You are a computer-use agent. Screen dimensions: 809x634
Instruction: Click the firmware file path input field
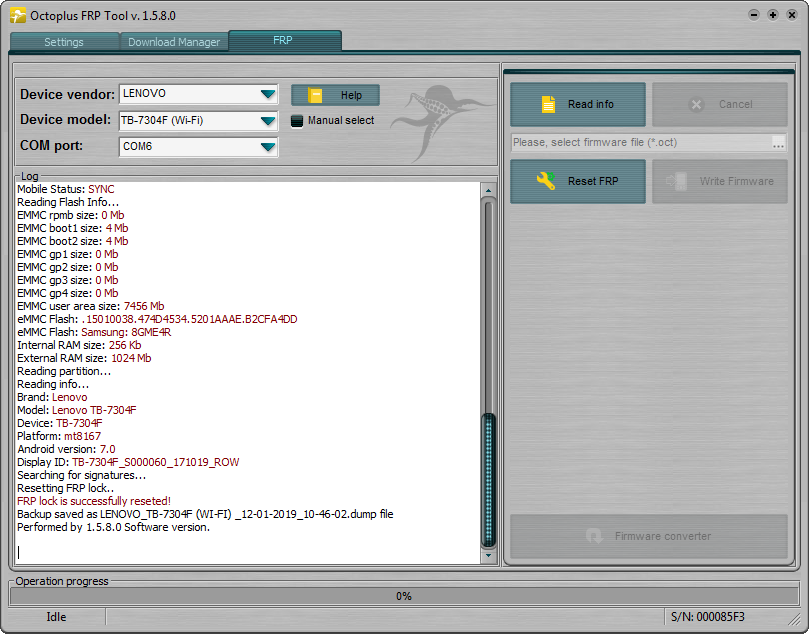coord(641,143)
